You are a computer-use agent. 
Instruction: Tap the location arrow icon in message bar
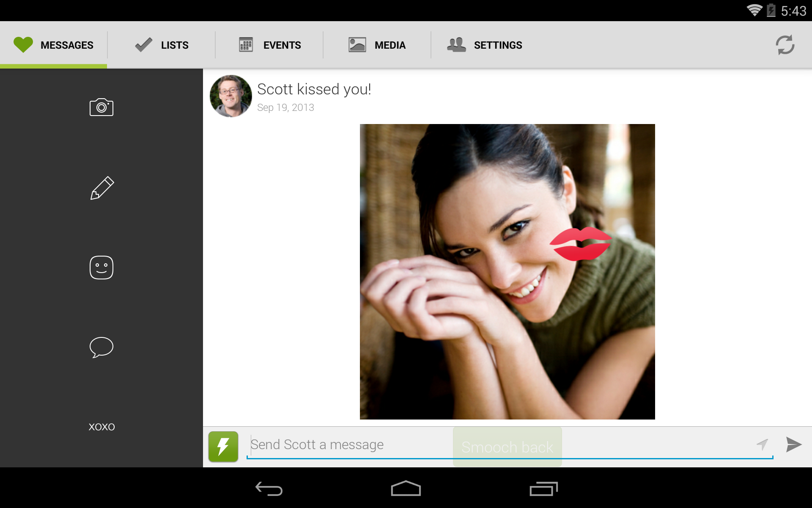coord(762,444)
